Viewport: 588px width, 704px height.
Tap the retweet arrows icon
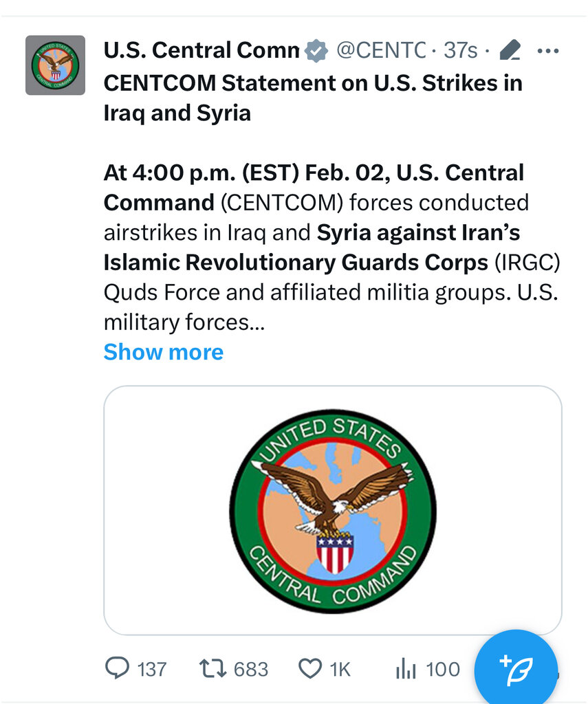(x=213, y=668)
